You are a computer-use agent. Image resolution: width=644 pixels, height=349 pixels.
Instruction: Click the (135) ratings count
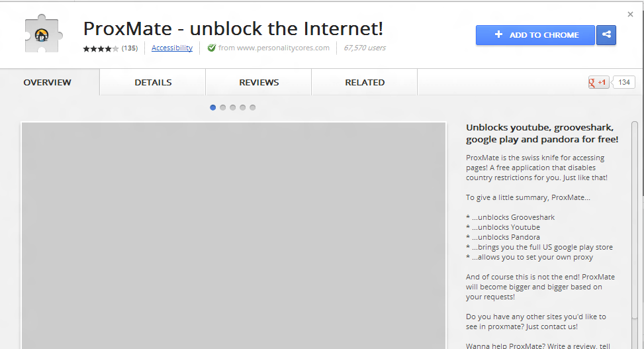click(129, 48)
